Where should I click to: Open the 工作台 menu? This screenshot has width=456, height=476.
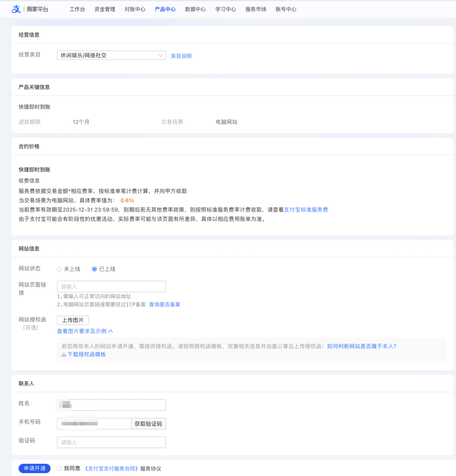click(77, 9)
